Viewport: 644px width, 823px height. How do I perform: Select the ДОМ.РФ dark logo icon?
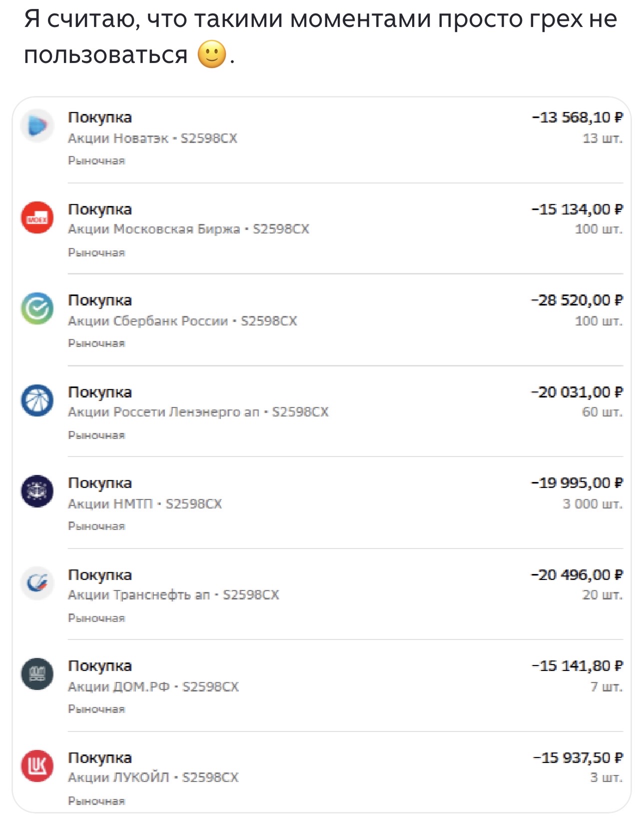(37, 674)
